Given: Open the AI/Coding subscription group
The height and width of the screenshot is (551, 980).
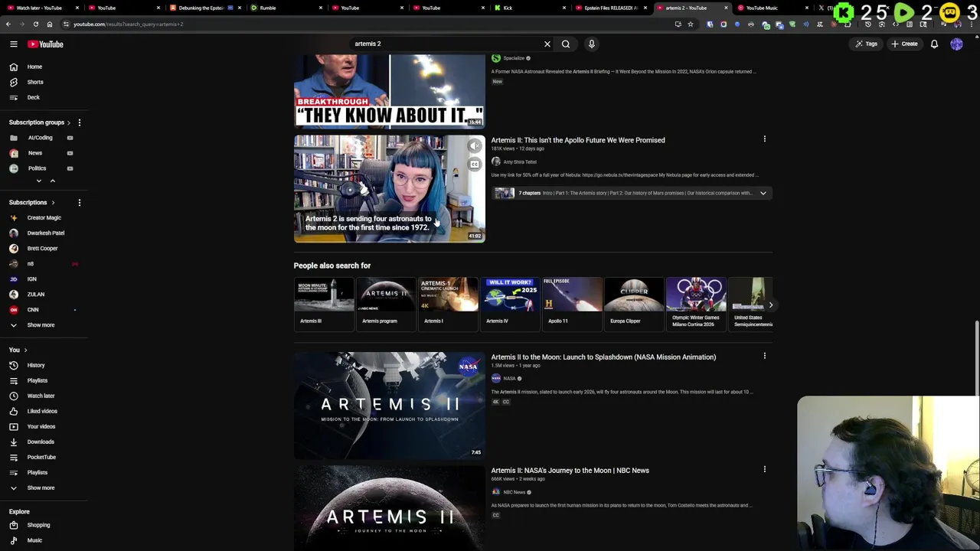Looking at the screenshot, I should (40, 138).
